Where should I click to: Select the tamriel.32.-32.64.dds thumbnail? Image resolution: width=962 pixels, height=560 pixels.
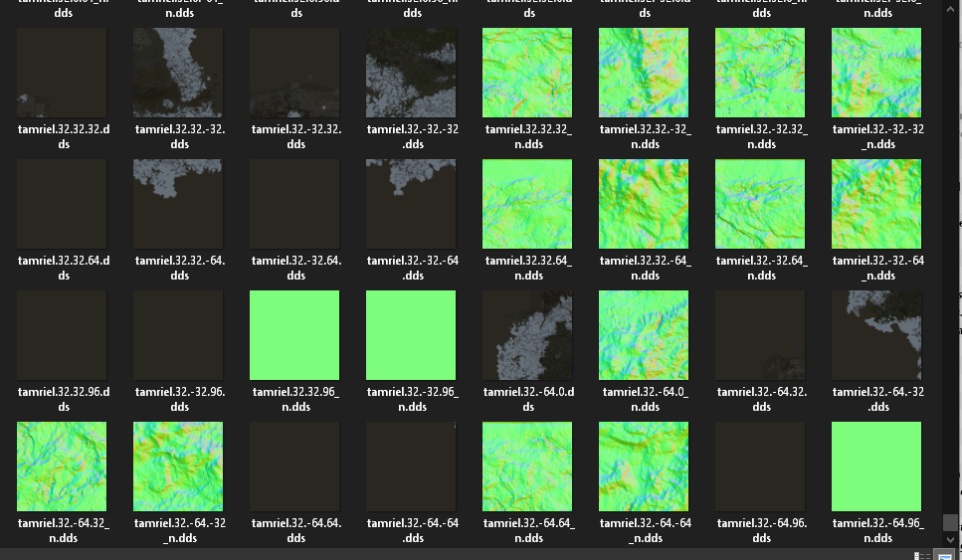(x=294, y=204)
